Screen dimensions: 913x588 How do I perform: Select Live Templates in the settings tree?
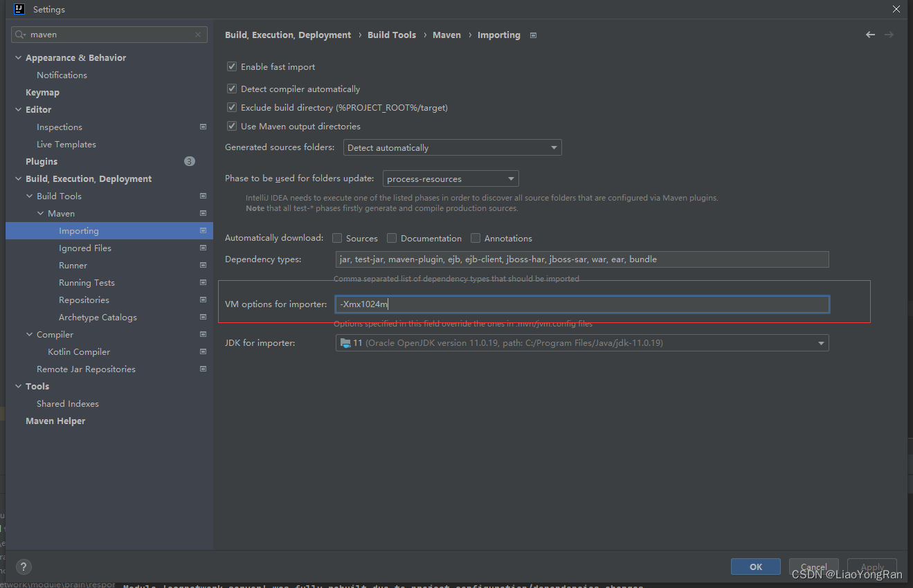point(66,145)
